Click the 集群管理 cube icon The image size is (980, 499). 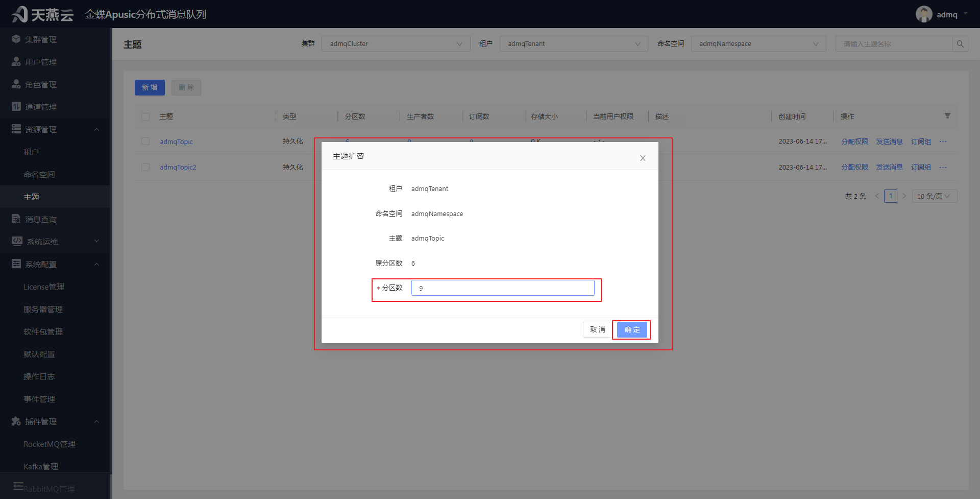point(16,39)
